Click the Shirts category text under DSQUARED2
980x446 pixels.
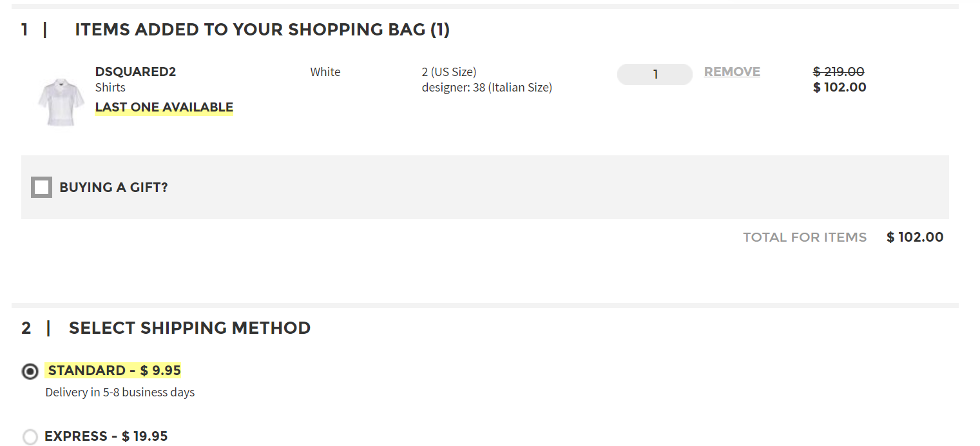(110, 87)
